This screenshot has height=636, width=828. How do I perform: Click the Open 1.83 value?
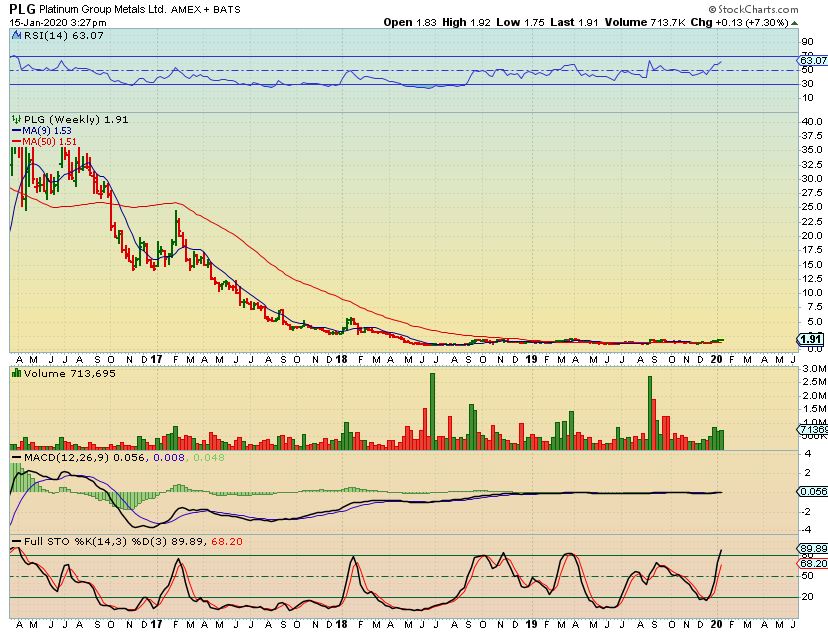click(x=410, y=22)
